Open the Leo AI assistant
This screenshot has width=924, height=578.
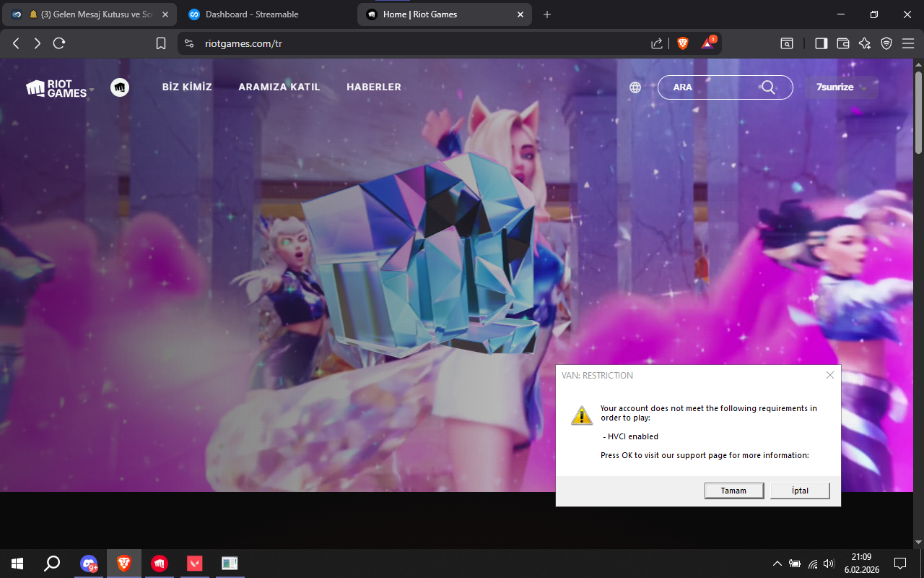(x=865, y=43)
